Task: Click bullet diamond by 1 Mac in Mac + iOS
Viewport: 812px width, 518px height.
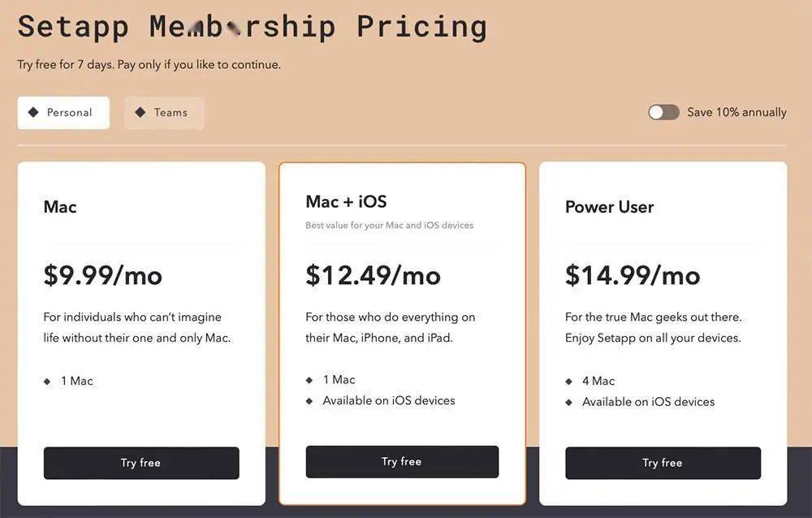Action: pos(309,380)
